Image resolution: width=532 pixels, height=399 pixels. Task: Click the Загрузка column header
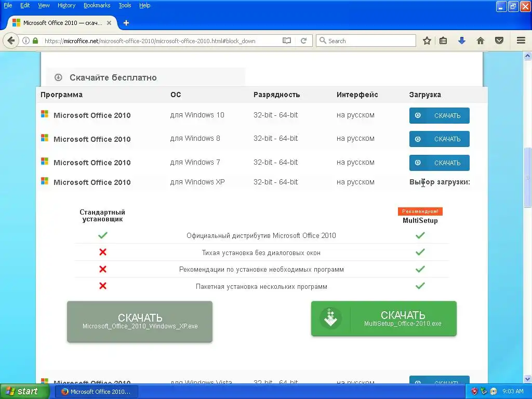(x=425, y=95)
